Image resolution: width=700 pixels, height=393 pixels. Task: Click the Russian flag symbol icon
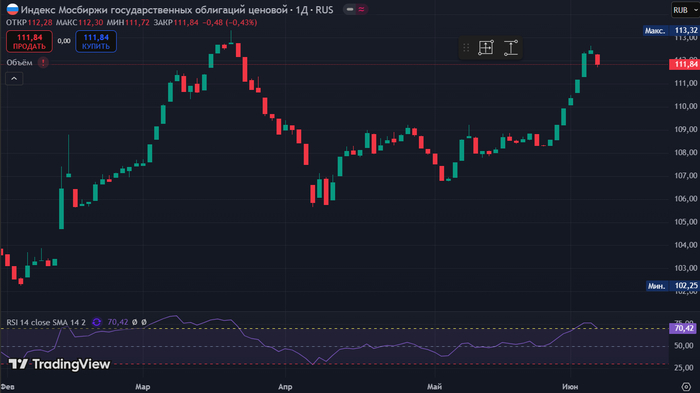(x=12, y=9)
